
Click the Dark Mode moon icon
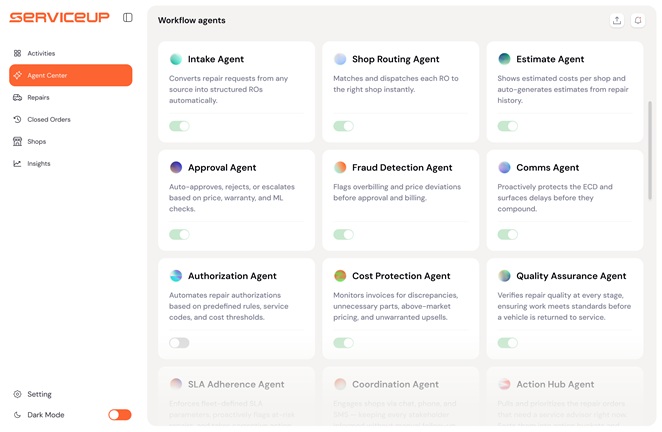(17, 415)
